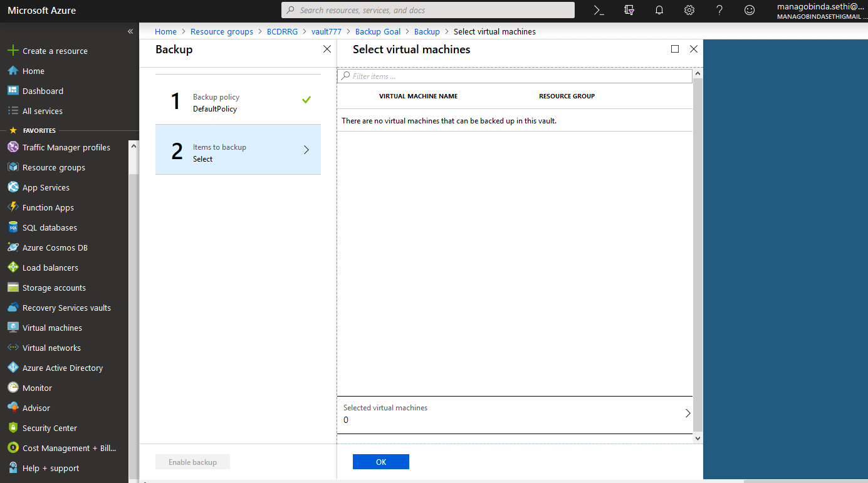Collapse the left sidebar using double chevron
868x483 pixels.
[x=130, y=31]
